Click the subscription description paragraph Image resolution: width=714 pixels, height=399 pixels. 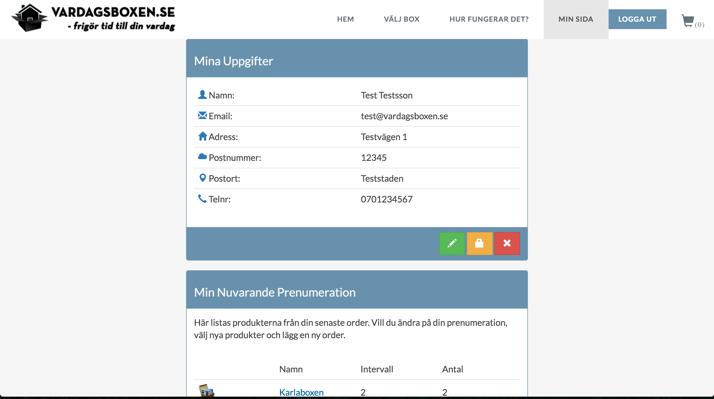(351, 328)
